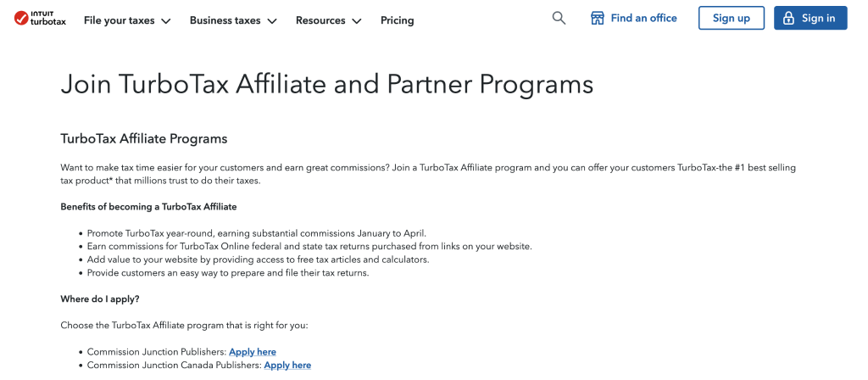868x380 pixels.
Task: Click the Provide customers an easy way bullet
Action: click(x=227, y=273)
